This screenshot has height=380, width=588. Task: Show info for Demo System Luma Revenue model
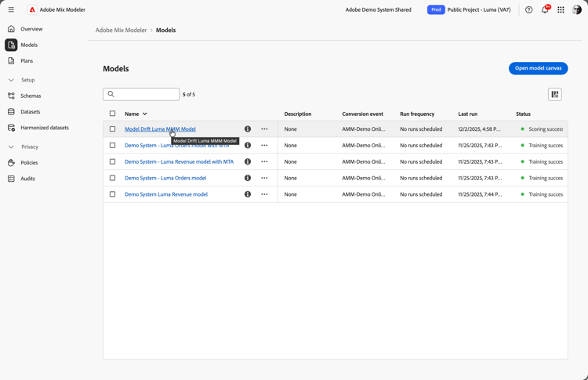(x=248, y=194)
